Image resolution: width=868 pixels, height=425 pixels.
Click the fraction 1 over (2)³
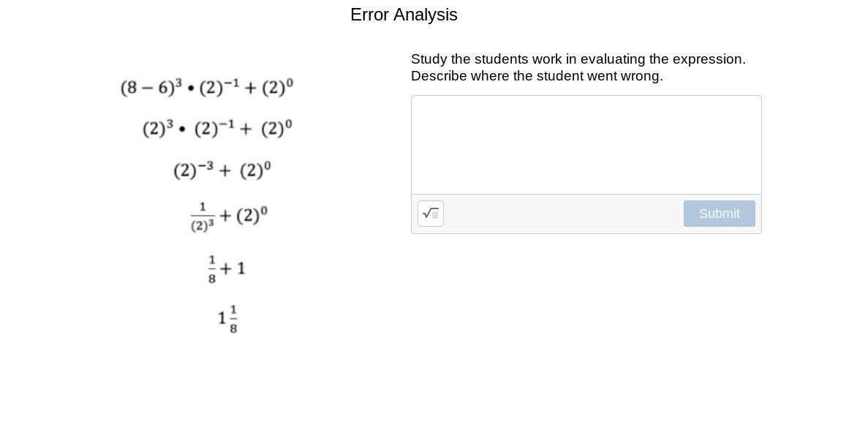[x=203, y=217]
